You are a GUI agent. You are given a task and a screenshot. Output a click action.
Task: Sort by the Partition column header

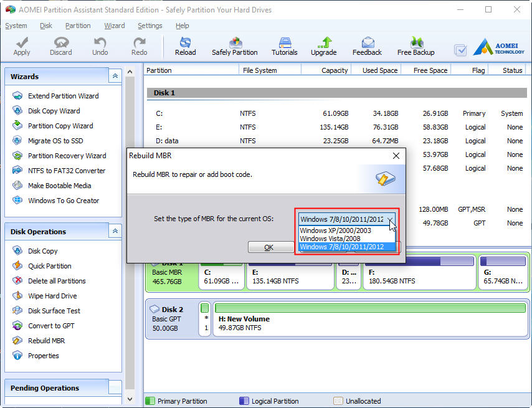pos(191,70)
